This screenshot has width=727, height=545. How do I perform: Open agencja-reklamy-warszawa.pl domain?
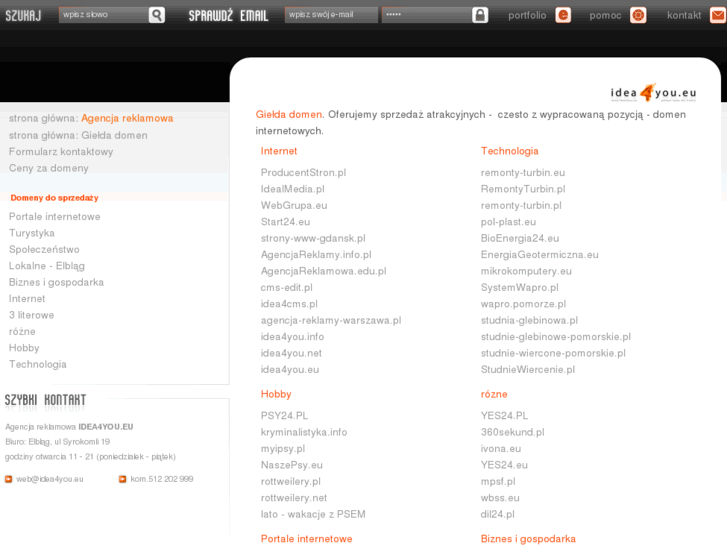(331, 321)
